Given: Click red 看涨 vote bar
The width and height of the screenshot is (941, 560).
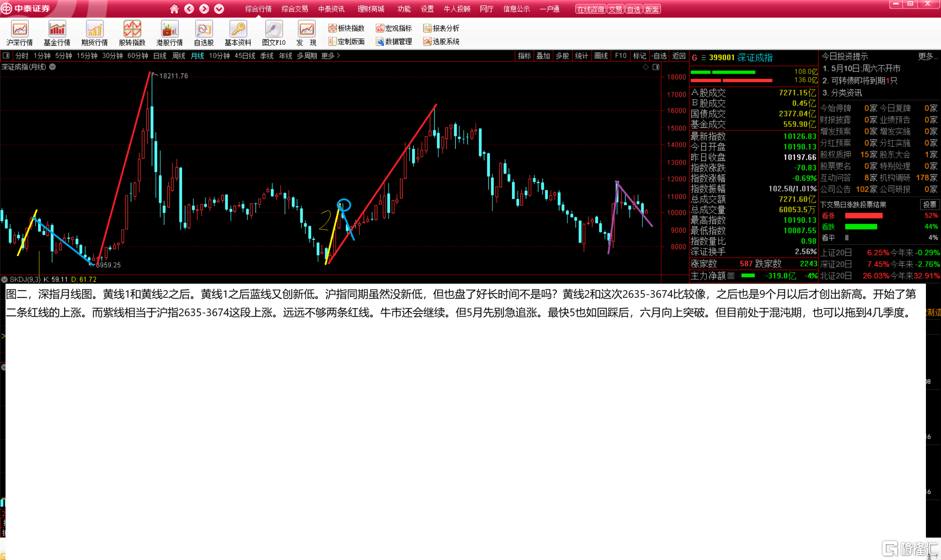Looking at the screenshot, I should [x=863, y=216].
